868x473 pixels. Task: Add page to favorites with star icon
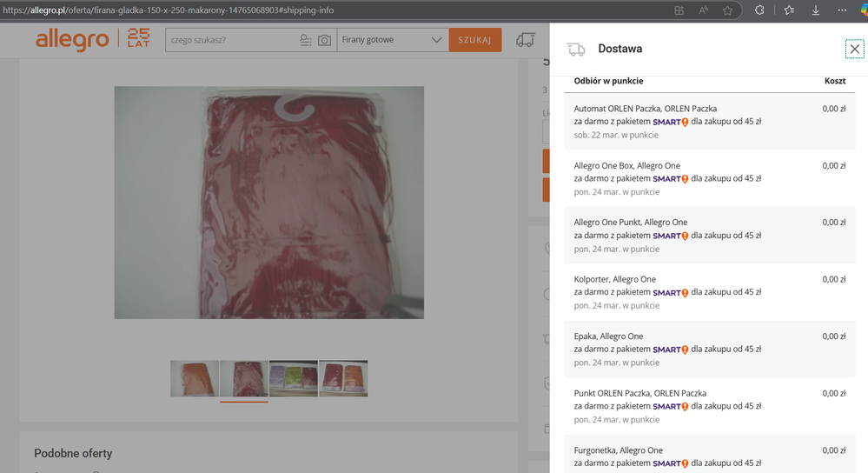click(x=727, y=10)
